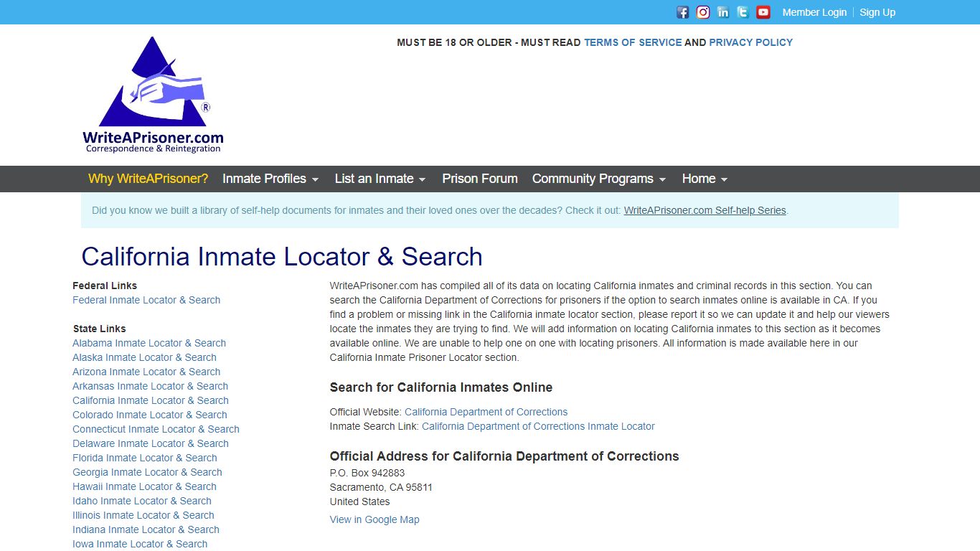Viewport: 980px width, 551px height.
Task: Click the California Inmate Locator & Search heading
Action: click(282, 257)
